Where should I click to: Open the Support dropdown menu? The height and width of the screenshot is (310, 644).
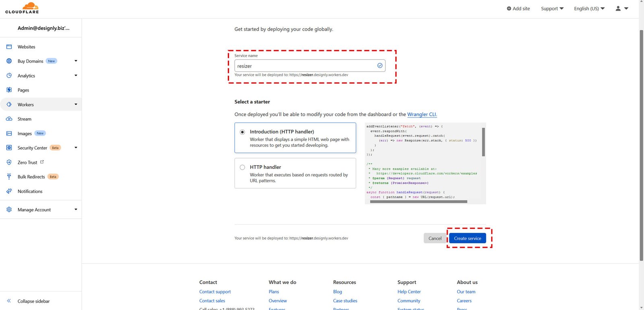(552, 8)
